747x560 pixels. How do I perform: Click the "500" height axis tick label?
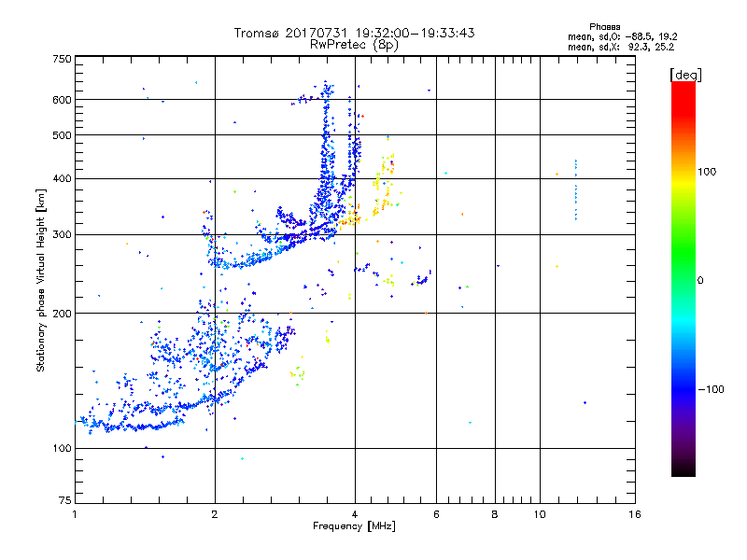62,135
